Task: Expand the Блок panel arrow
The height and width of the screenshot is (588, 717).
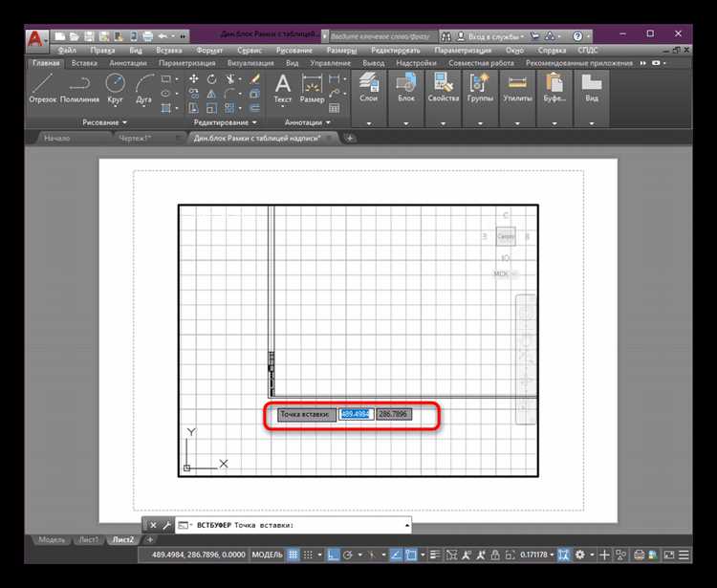Action: tap(406, 123)
